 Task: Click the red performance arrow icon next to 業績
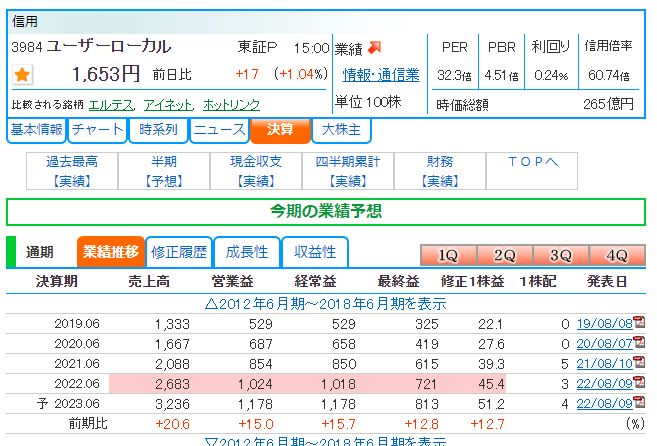(x=374, y=48)
